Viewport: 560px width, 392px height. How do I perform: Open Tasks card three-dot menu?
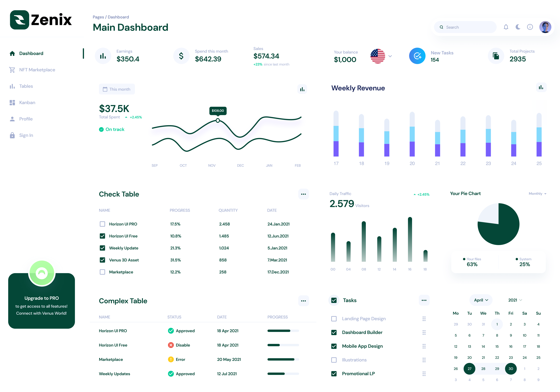click(424, 300)
